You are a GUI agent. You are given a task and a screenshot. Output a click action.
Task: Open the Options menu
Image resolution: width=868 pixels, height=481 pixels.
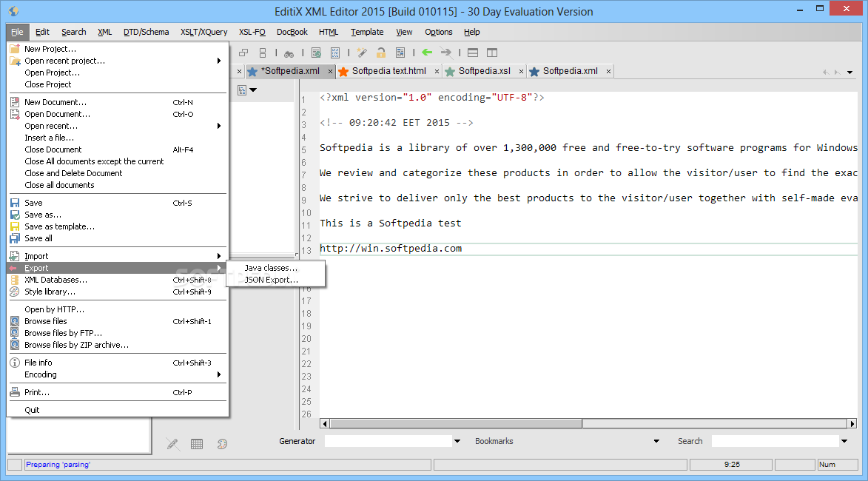pos(438,32)
